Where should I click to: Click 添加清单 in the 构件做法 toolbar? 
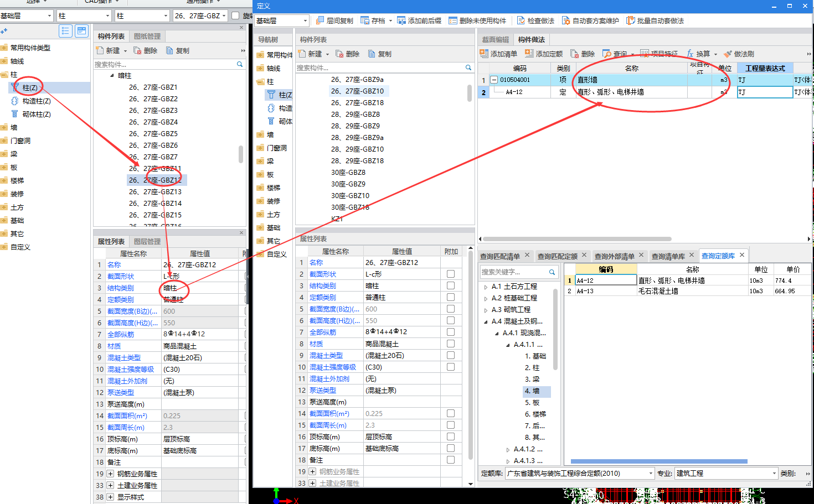(x=498, y=54)
